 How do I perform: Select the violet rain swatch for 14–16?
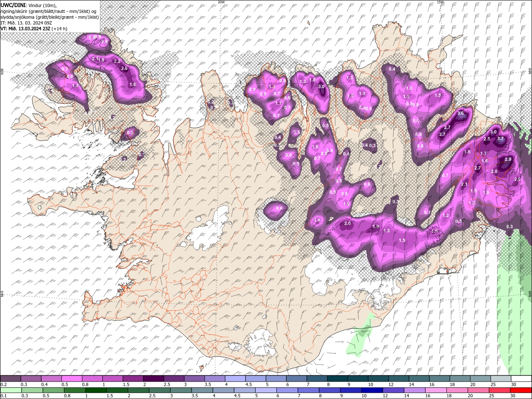coord(415,390)
